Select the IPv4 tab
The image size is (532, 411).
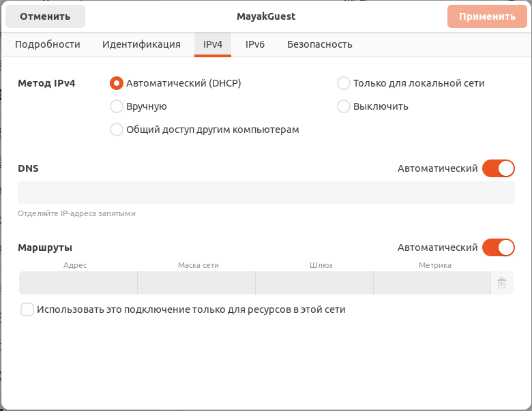(x=213, y=44)
